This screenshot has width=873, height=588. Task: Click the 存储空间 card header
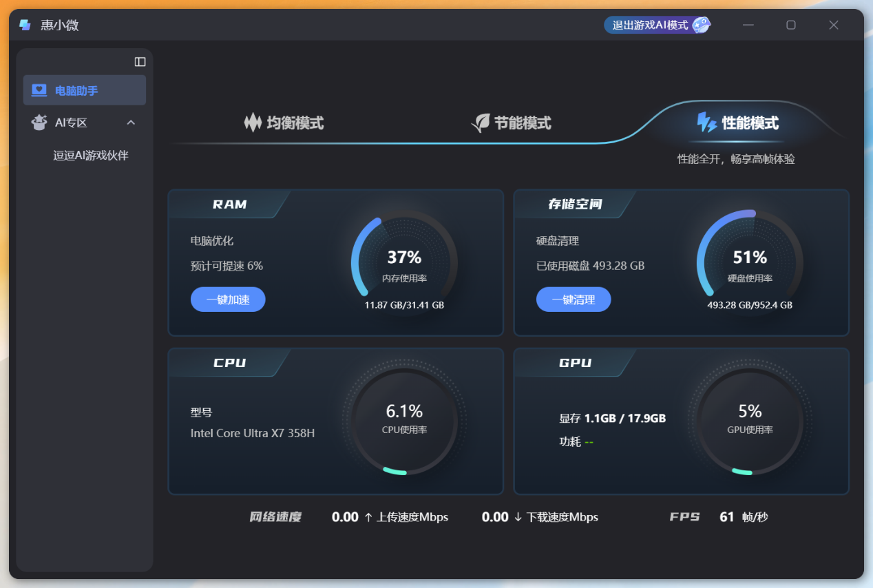575,204
